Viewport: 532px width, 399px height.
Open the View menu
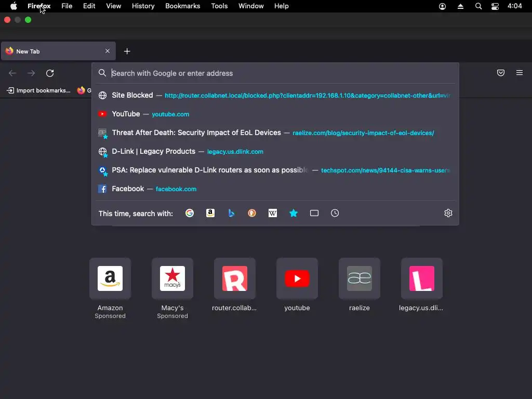[x=114, y=6]
